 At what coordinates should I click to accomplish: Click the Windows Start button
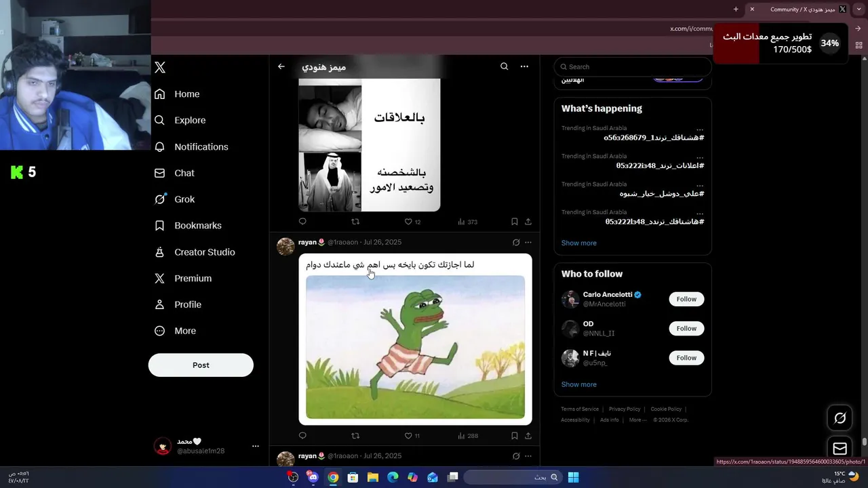(x=573, y=477)
